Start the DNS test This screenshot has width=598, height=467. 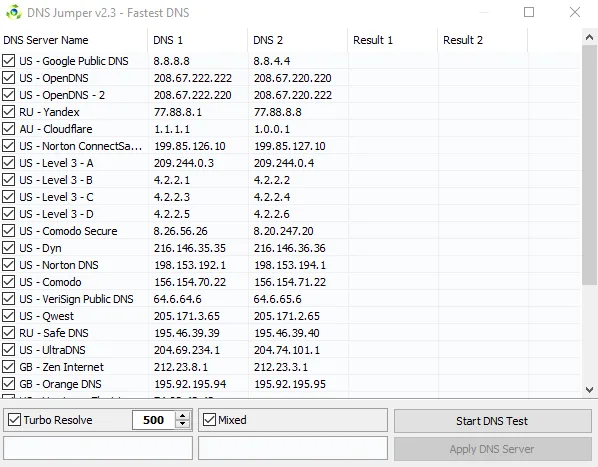(x=492, y=421)
